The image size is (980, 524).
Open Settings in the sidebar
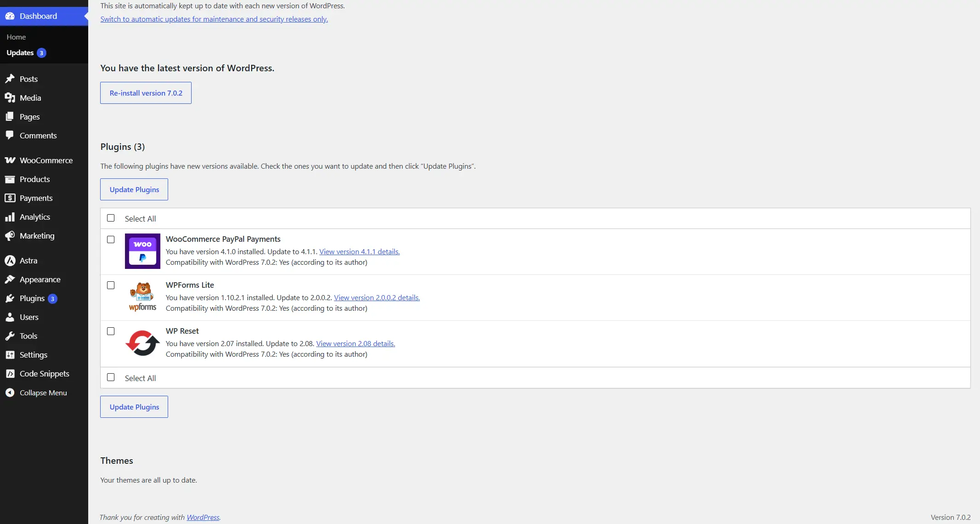point(34,355)
